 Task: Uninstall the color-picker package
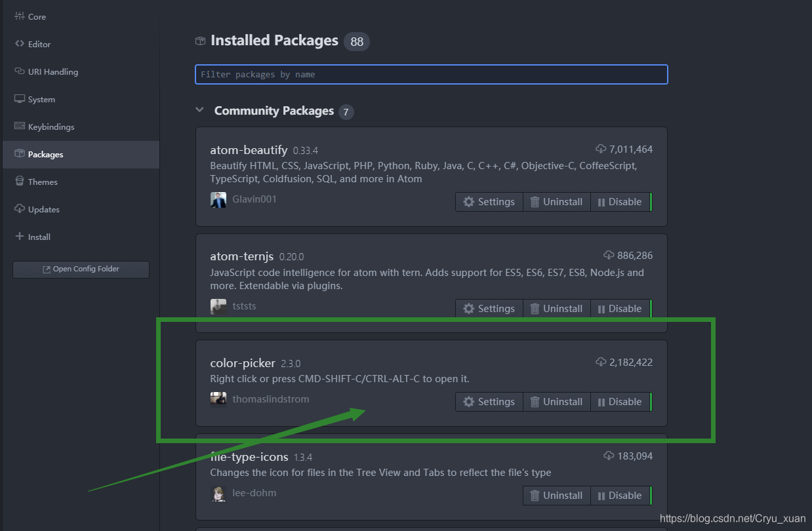[556, 402]
